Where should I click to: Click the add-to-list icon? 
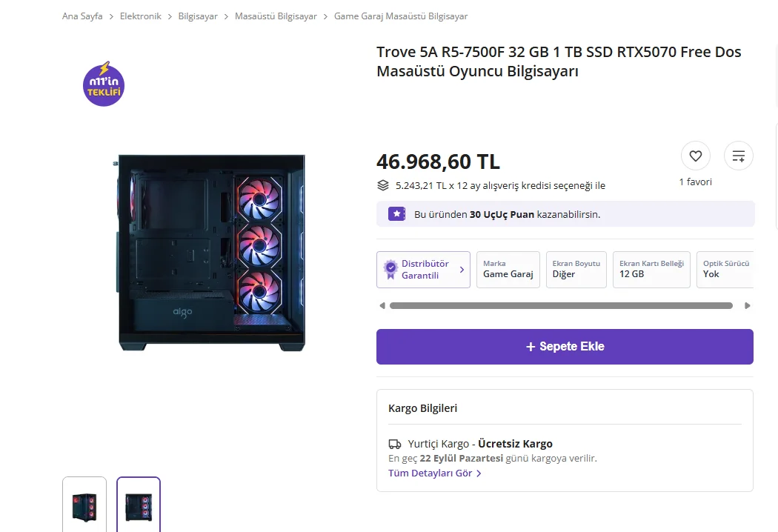[x=738, y=156]
